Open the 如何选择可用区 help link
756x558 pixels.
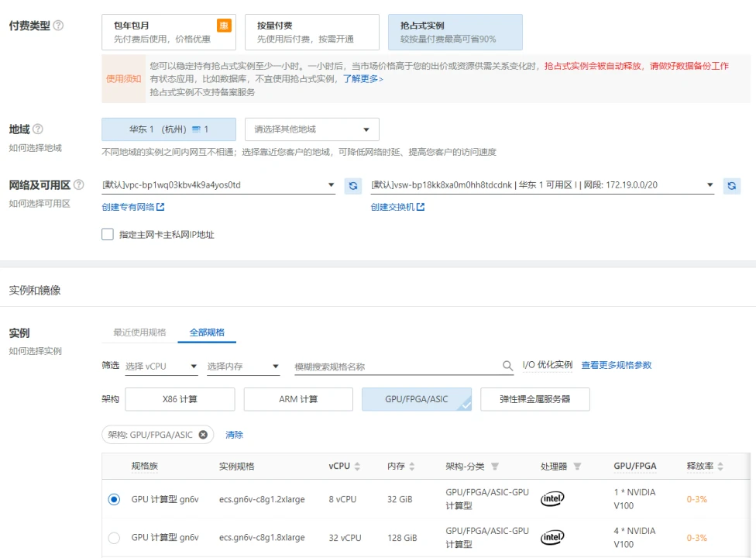tap(40, 204)
